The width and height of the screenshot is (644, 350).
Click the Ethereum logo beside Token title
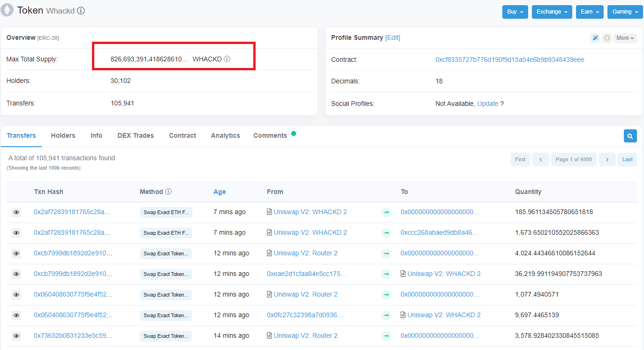click(x=8, y=11)
